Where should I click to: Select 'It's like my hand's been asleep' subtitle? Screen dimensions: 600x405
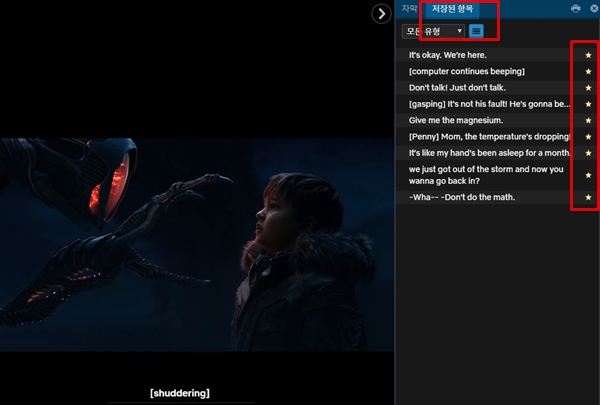click(x=489, y=153)
